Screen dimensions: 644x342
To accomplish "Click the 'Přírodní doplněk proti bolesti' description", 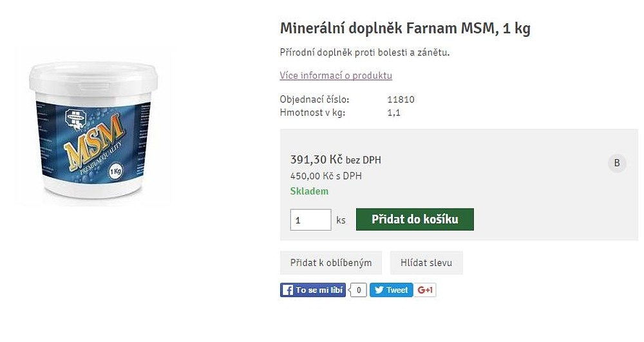I will point(365,52).
